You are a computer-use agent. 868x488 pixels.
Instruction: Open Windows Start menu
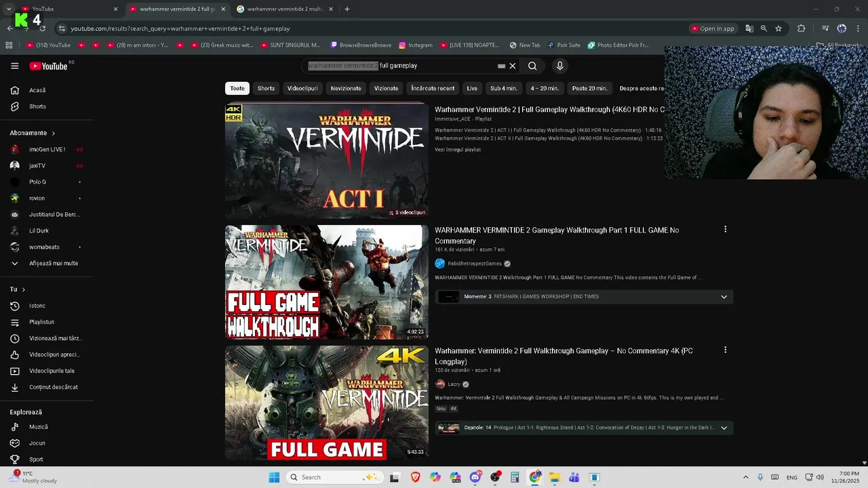pos(274,477)
